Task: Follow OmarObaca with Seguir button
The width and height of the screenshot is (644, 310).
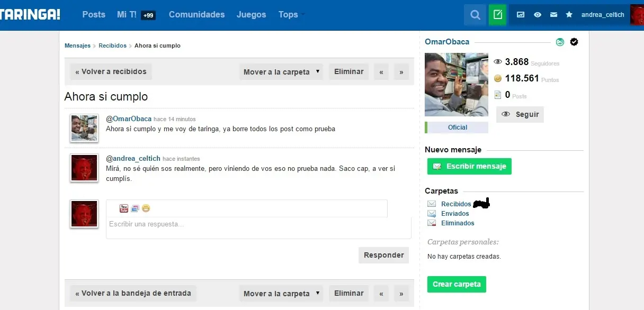Action: click(520, 114)
